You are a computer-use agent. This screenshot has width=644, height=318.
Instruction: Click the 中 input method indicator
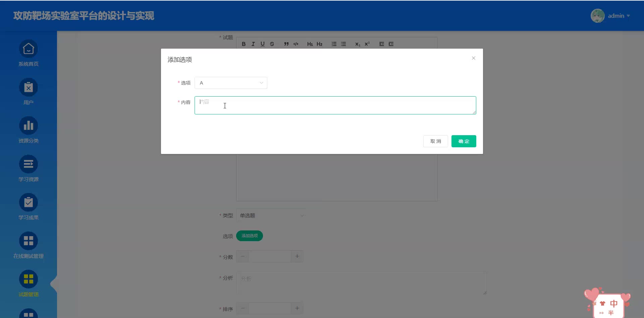[x=613, y=304]
